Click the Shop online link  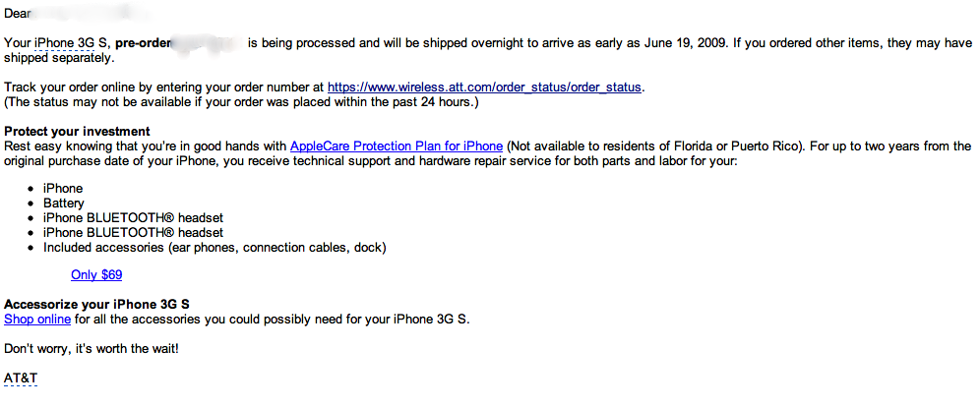pyautogui.click(x=37, y=320)
